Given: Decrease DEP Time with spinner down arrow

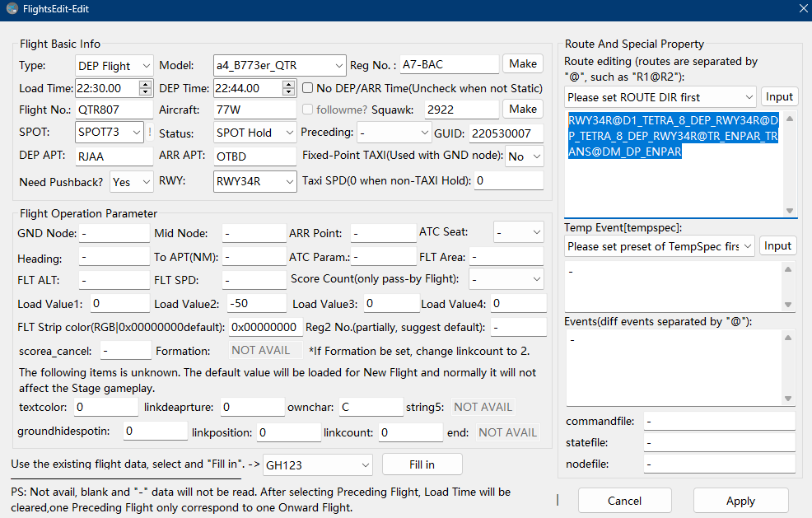Looking at the screenshot, I should click(x=288, y=91).
